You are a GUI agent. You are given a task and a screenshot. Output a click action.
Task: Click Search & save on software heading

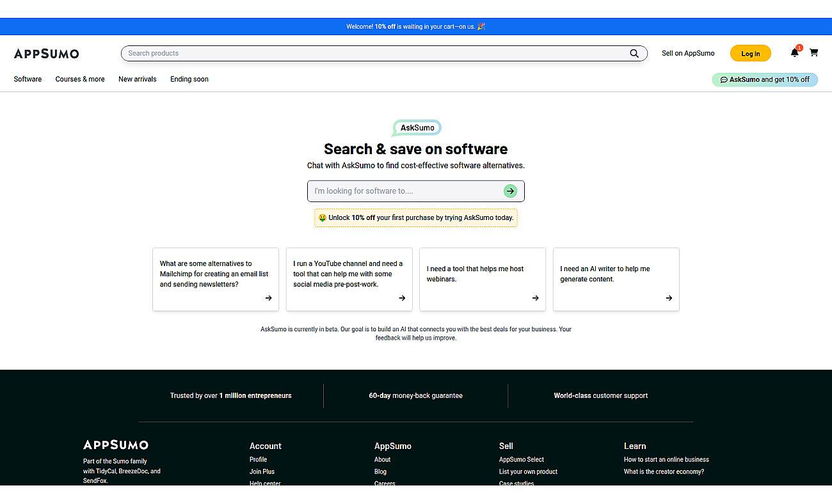coord(416,149)
